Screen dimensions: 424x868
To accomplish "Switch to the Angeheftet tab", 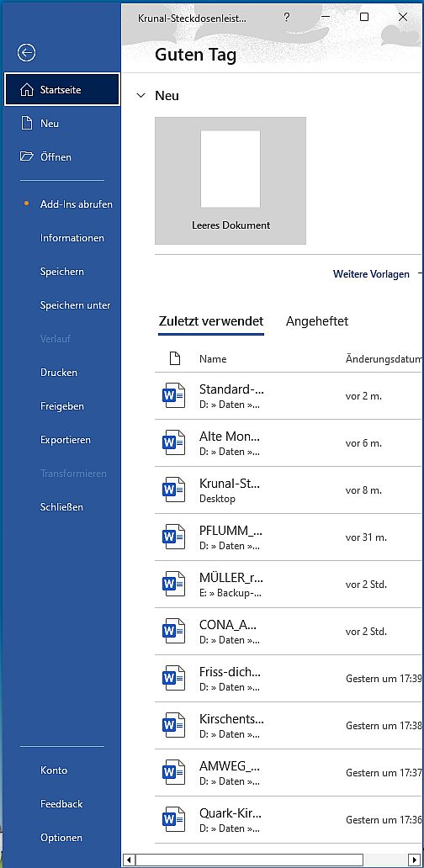I will 316,321.
